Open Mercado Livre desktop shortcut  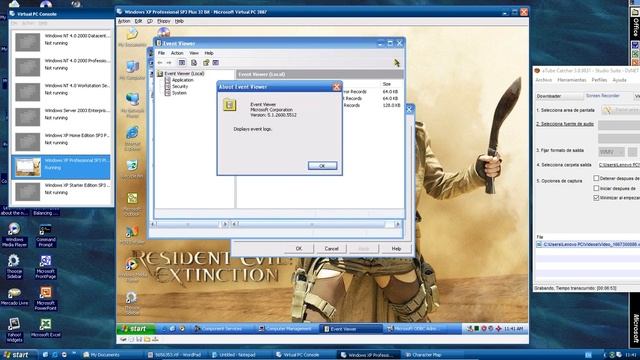[14, 296]
